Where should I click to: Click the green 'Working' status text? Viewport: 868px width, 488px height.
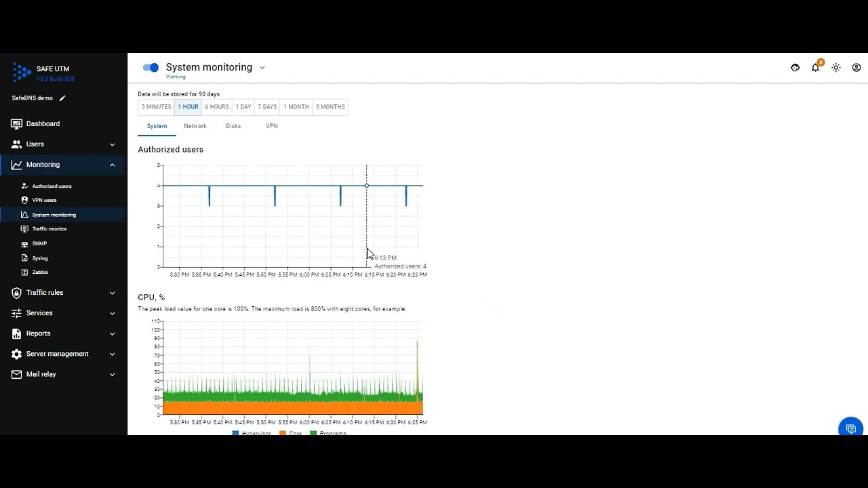(176, 77)
